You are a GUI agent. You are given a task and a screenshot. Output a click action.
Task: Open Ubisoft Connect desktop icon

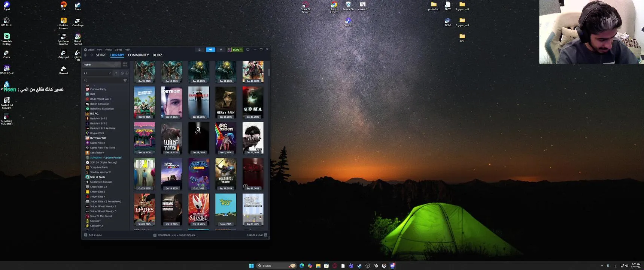point(78,39)
